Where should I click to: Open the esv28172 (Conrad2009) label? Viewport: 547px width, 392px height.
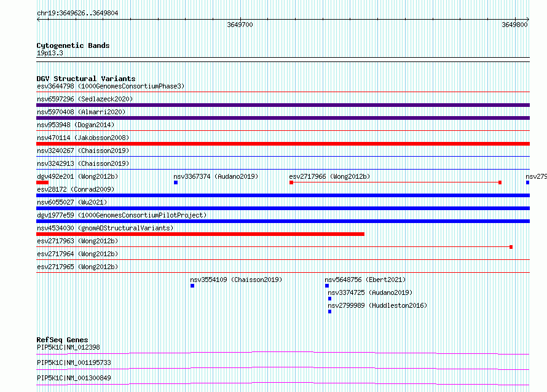76,189
